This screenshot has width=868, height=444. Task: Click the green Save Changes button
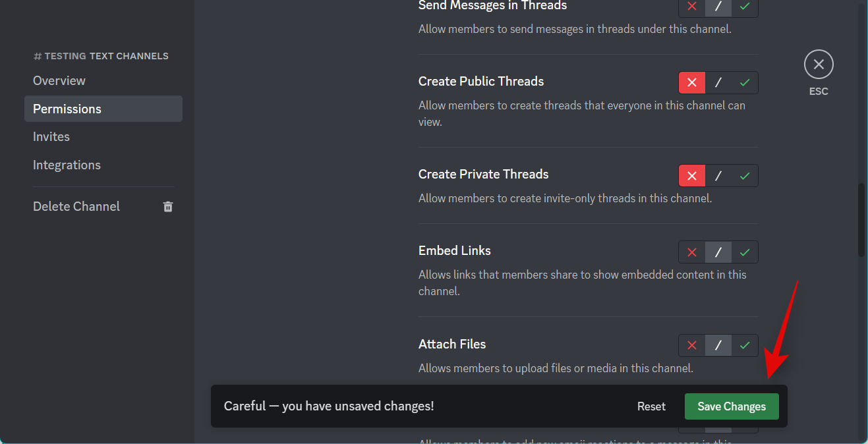click(x=732, y=406)
